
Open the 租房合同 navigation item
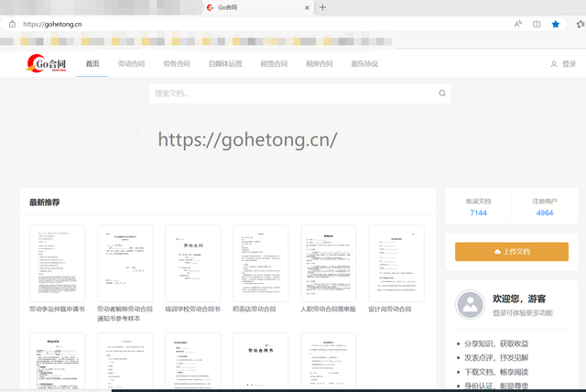(320, 64)
